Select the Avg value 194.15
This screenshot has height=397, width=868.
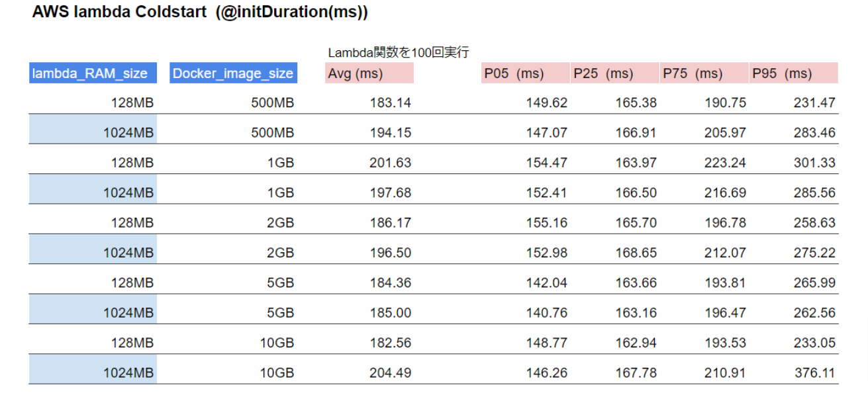[390, 132]
